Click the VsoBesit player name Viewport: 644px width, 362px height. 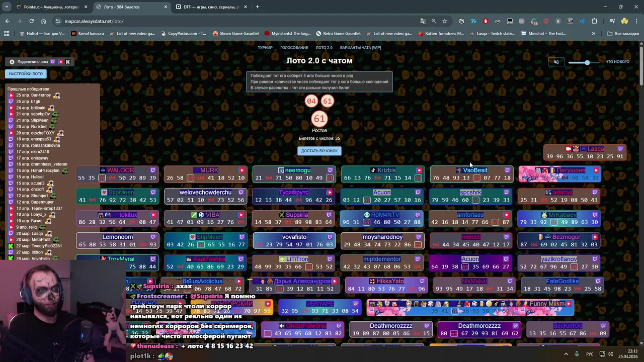(x=475, y=170)
